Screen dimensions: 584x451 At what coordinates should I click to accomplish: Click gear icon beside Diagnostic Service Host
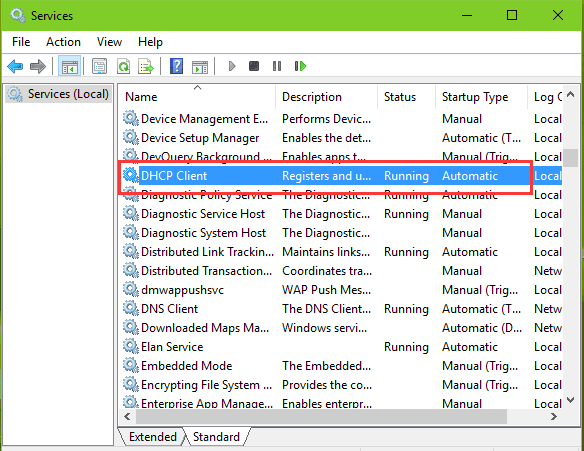click(x=131, y=214)
